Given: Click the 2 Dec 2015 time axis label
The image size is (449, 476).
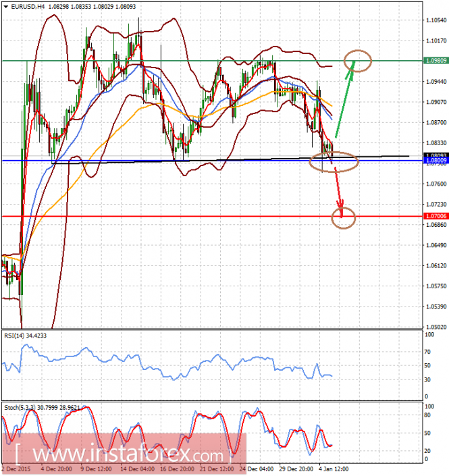Looking at the screenshot, I should coord(16,469).
